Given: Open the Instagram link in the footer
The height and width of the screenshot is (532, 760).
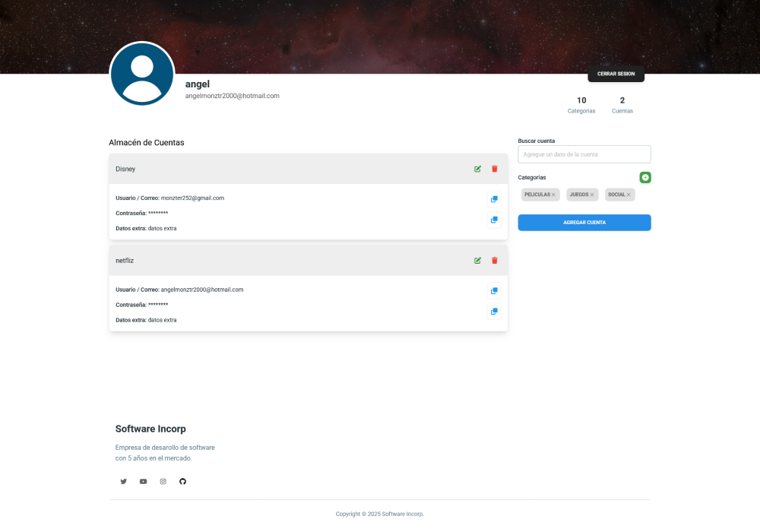Looking at the screenshot, I should pos(163,481).
